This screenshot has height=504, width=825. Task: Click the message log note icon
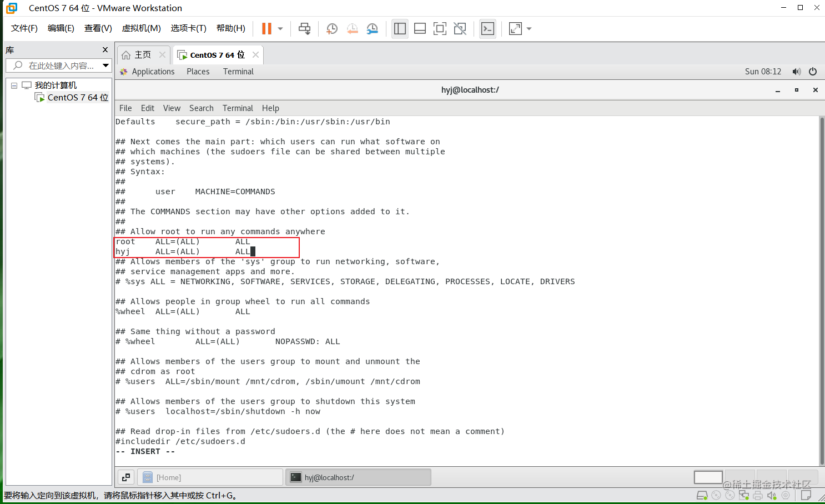806,495
